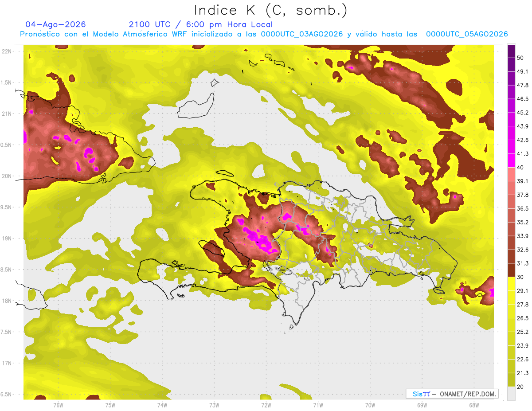Click the "68W" longitude label

474,405
